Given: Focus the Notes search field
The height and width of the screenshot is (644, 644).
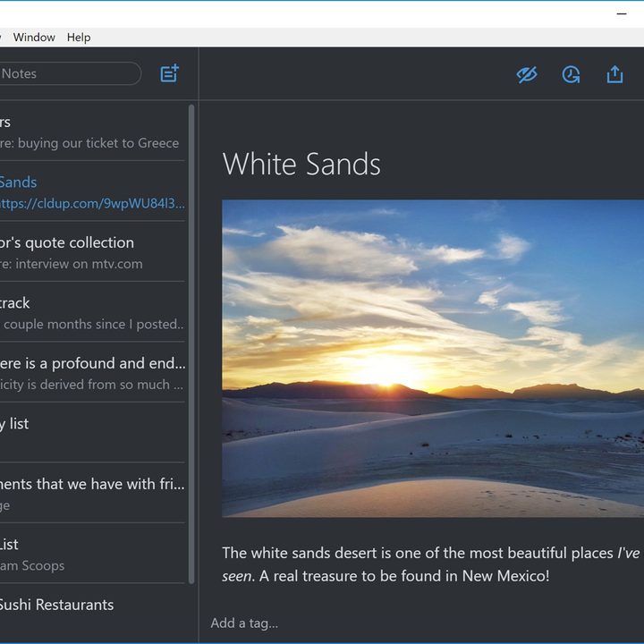Looking at the screenshot, I should click(x=69, y=73).
